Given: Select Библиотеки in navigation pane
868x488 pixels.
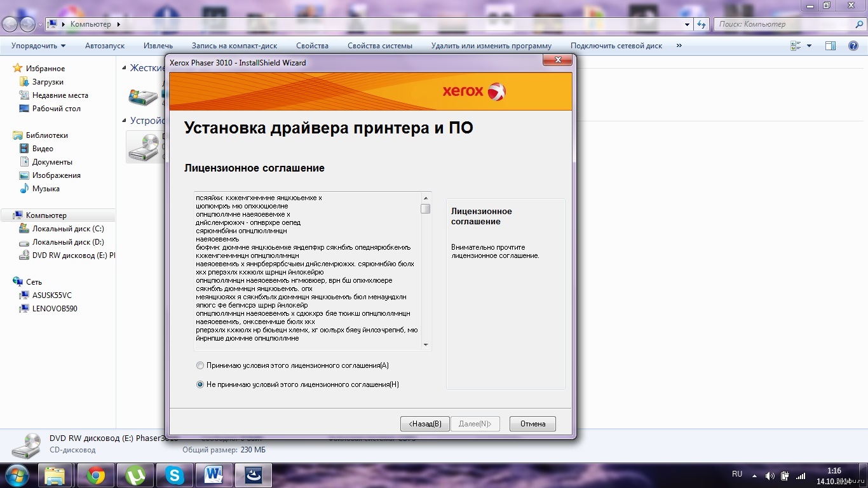Looking at the screenshot, I should point(46,135).
